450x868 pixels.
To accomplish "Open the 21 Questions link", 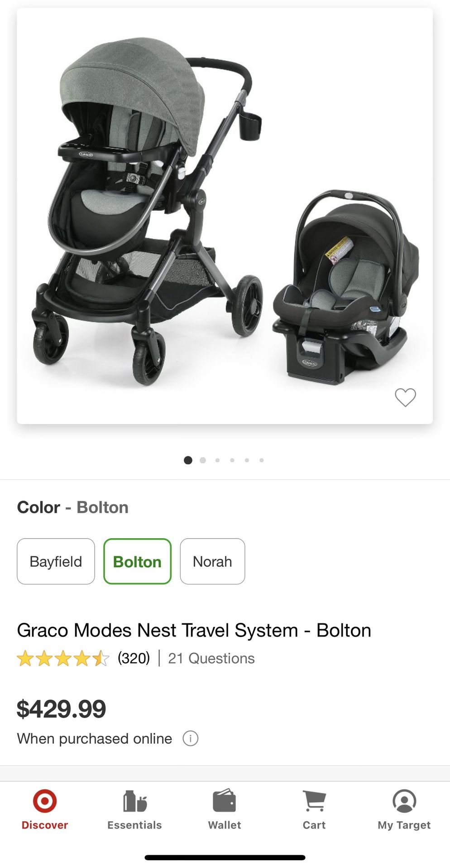I will click(x=211, y=658).
